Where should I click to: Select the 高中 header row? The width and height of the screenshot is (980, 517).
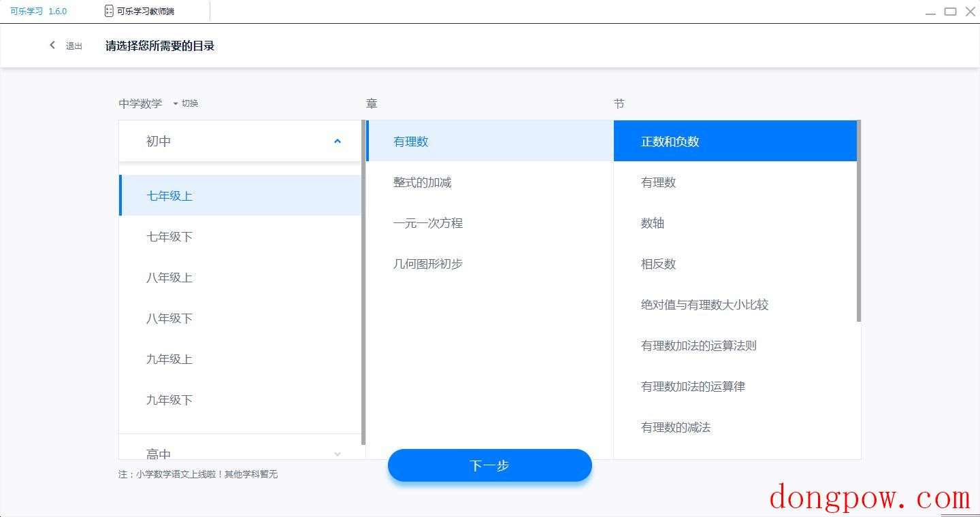(x=240, y=447)
